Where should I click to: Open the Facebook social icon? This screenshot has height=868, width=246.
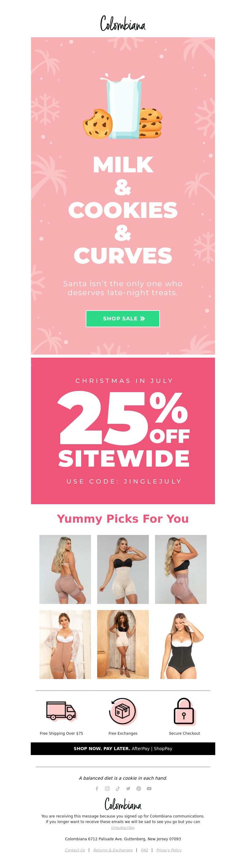point(97,789)
